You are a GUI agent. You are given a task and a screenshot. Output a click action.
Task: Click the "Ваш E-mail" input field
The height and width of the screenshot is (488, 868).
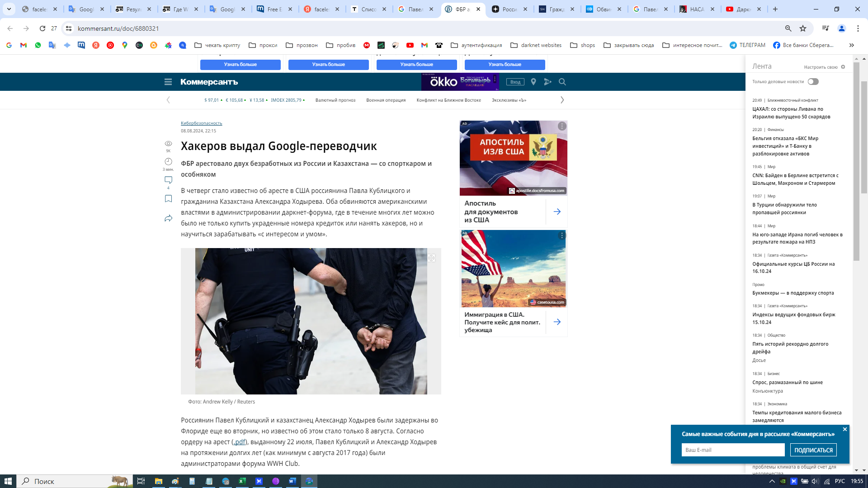[732, 450]
